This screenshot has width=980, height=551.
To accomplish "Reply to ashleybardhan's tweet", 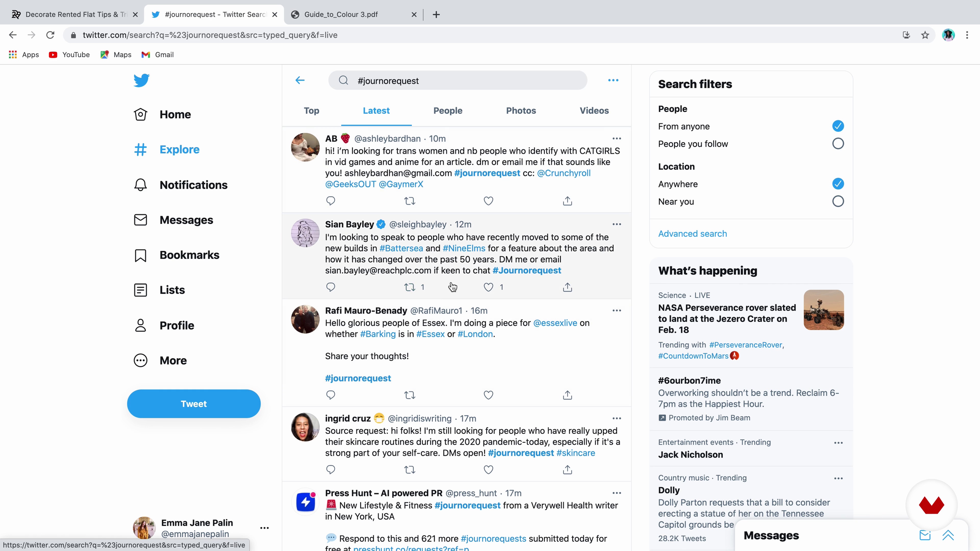I will tap(330, 201).
